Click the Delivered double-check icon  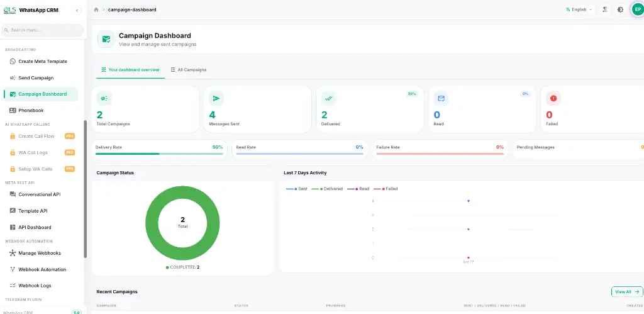(328, 98)
